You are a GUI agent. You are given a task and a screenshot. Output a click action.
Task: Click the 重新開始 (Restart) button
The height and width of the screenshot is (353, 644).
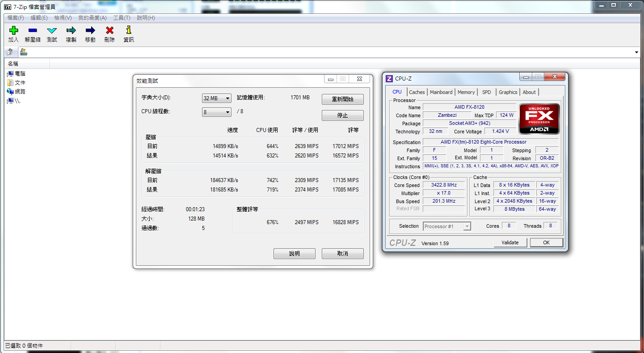343,99
